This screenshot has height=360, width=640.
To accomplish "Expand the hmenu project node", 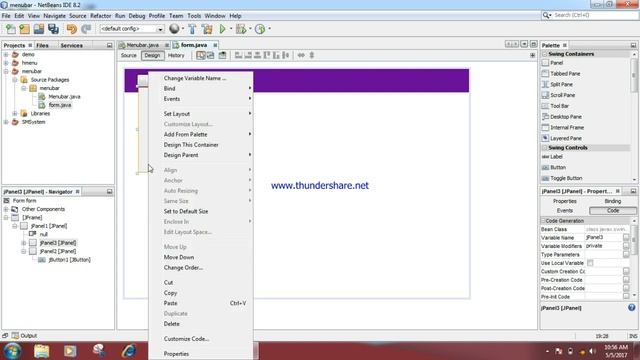I will tap(6, 63).
